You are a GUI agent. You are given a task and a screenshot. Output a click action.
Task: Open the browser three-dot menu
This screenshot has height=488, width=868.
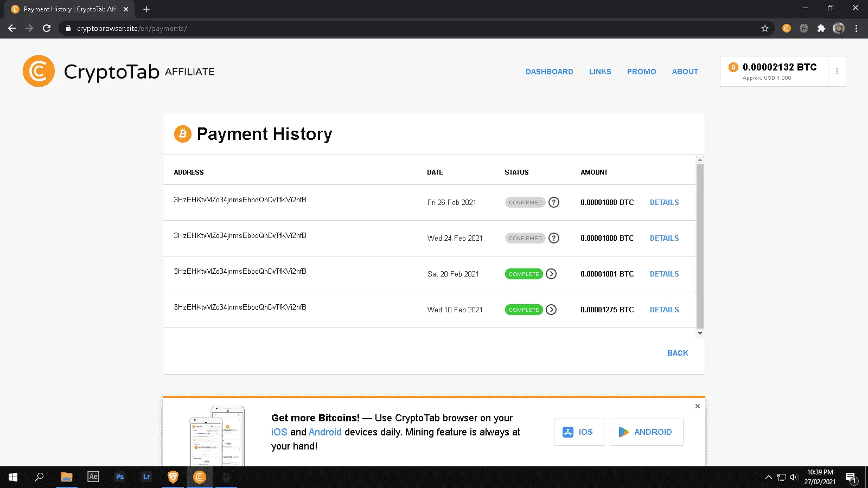857,28
